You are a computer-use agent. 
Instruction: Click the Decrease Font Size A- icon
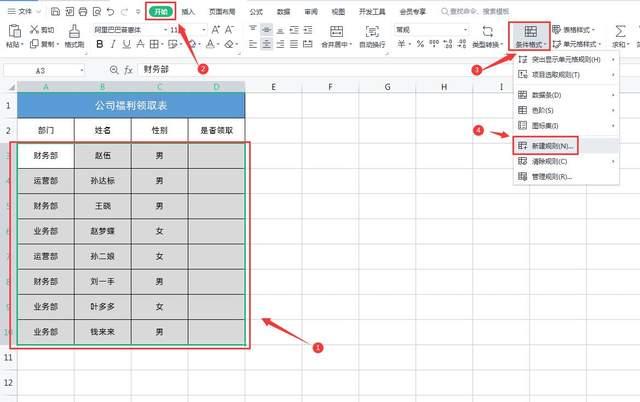(x=229, y=29)
